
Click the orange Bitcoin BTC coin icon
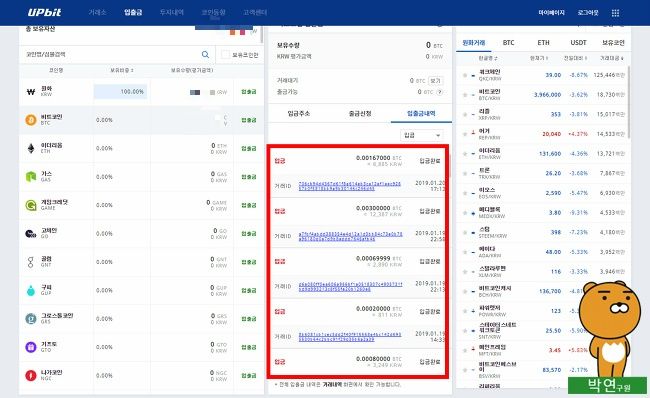click(31, 120)
